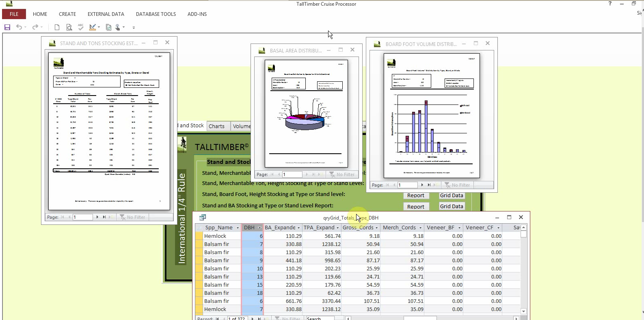
Task: Click the Refresh All icon
Action: point(108,27)
